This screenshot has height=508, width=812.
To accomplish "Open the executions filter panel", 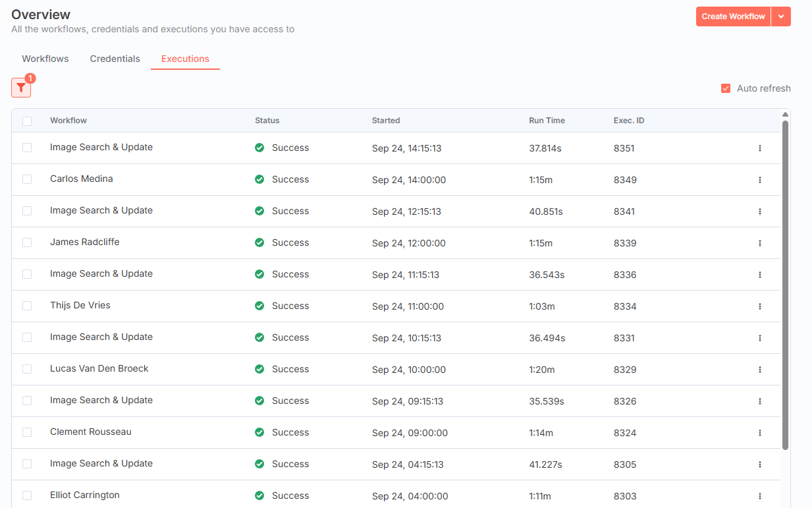I will [20, 87].
